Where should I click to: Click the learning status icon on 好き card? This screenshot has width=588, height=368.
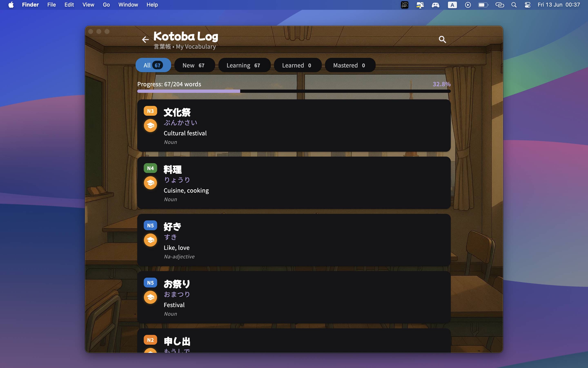[x=150, y=240]
